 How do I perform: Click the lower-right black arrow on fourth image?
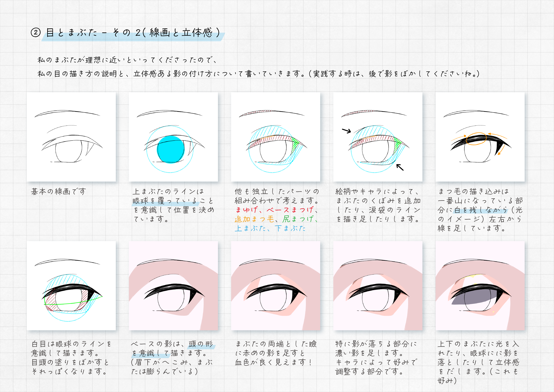pyautogui.click(x=400, y=167)
